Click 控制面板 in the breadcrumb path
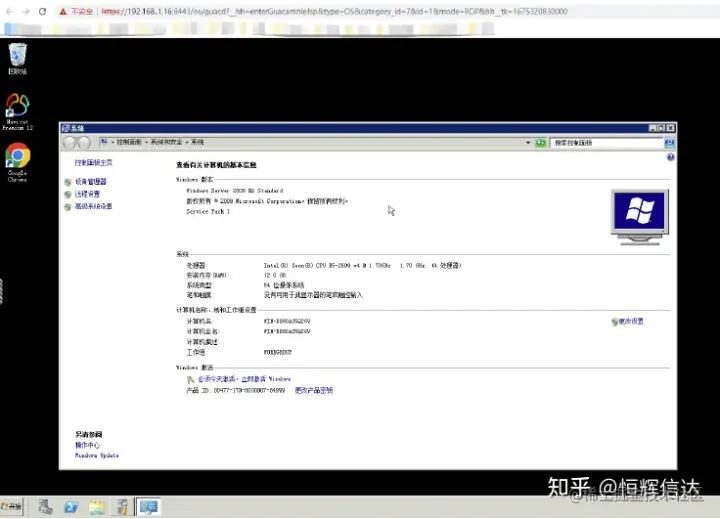The height and width of the screenshot is (519, 720). (129, 142)
